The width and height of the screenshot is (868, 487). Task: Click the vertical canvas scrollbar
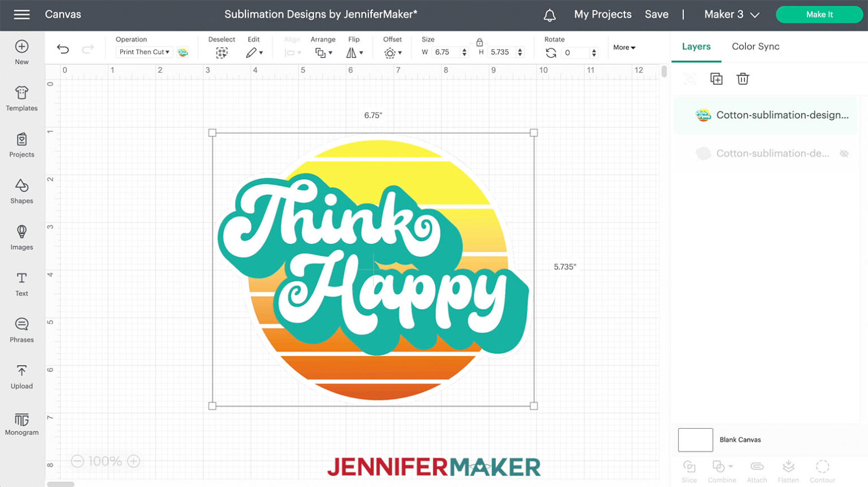[x=664, y=72]
